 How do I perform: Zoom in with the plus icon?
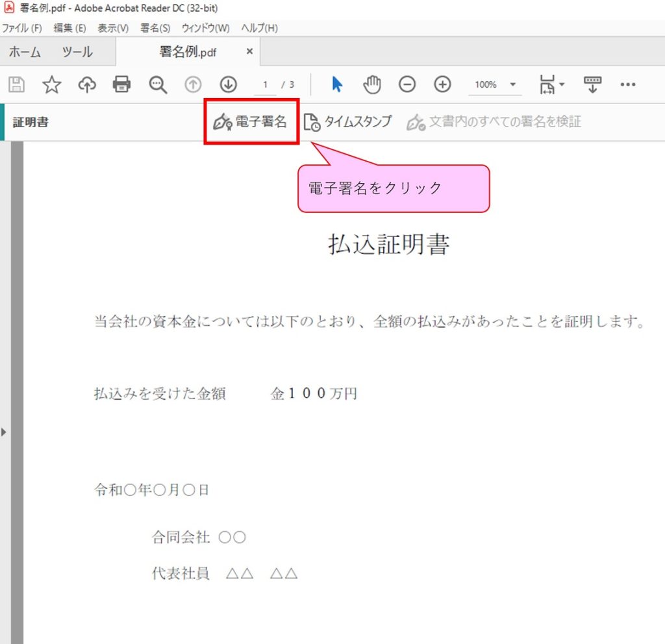[x=442, y=84]
